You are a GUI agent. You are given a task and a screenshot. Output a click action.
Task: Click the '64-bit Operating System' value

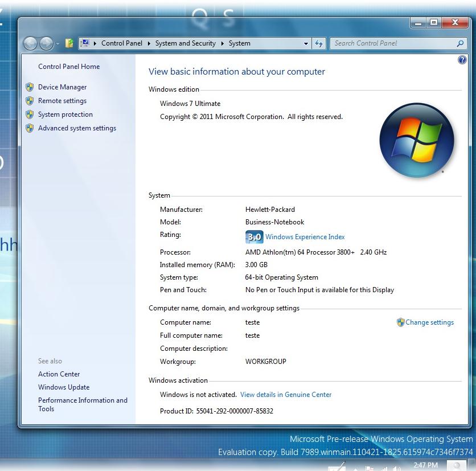point(281,277)
